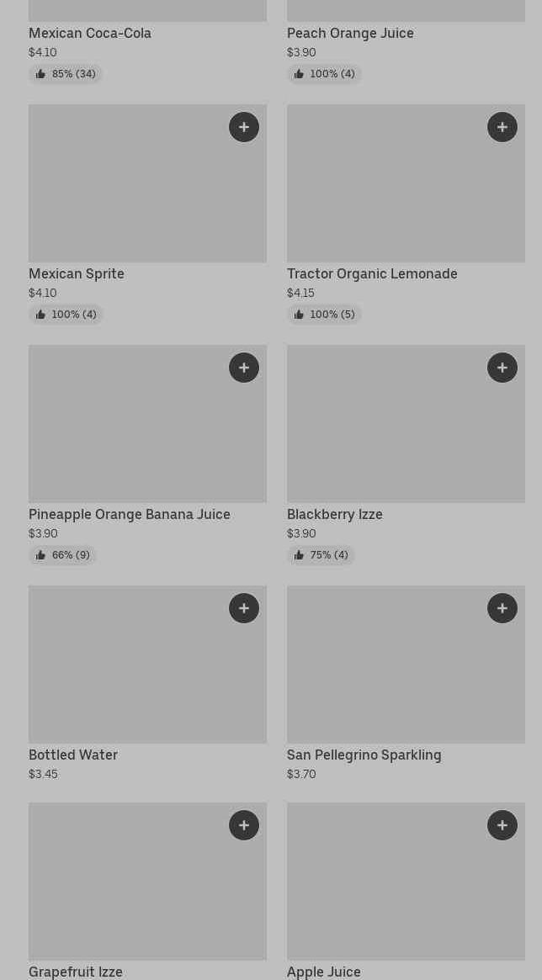This screenshot has height=980, width=542.
Task: Add Grapefruit Izze to cart
Action: (x=244, y=825)
